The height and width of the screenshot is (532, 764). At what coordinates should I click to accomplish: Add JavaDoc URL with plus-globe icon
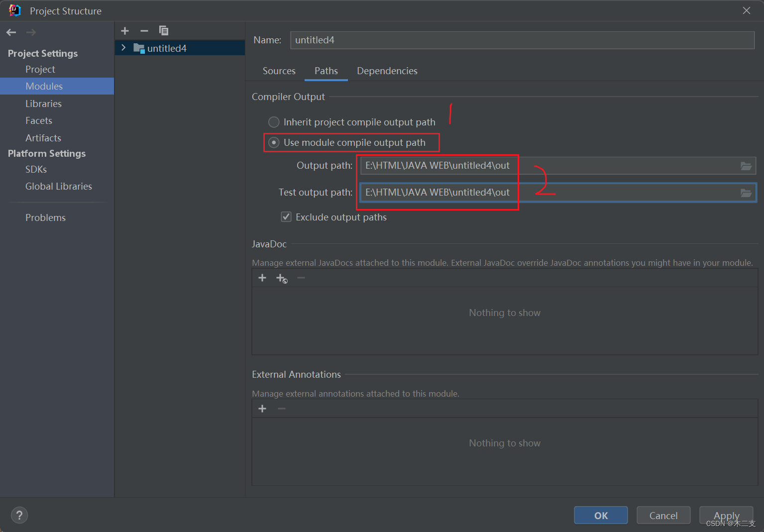(x=282, y=278)
